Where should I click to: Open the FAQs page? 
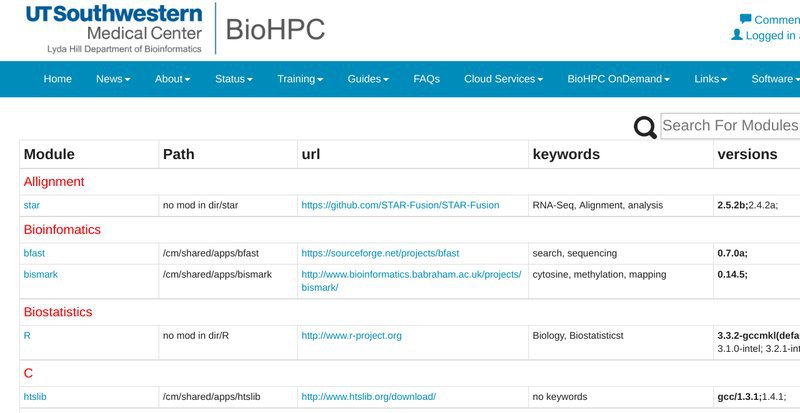click(x=427, y=79)
